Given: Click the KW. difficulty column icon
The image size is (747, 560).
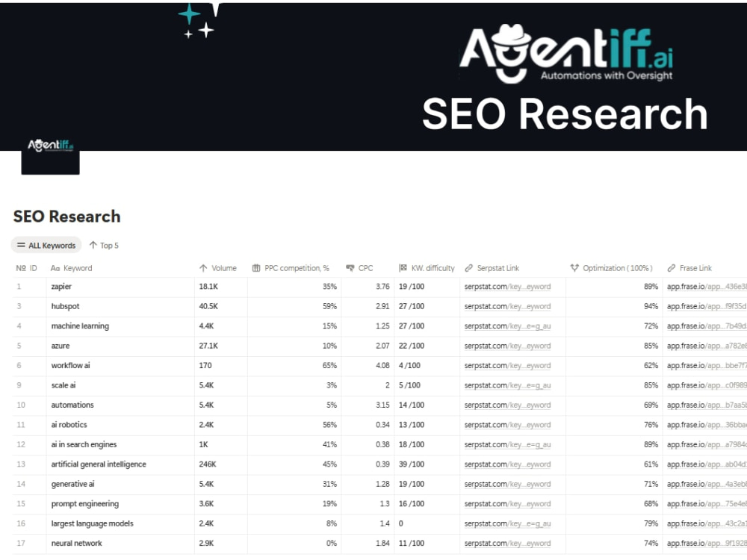Looking at the screenshot, I should [403, 268].
